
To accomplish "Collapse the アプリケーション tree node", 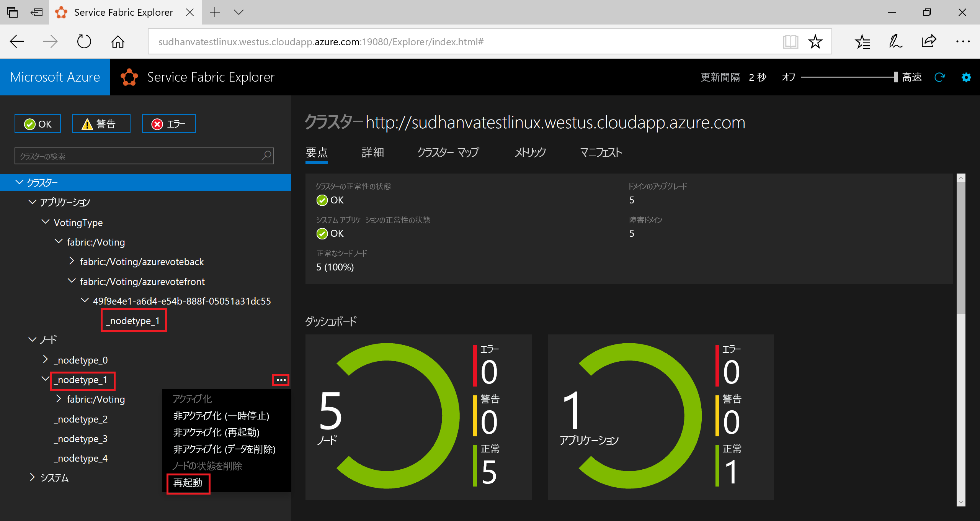I will (32, 202).
